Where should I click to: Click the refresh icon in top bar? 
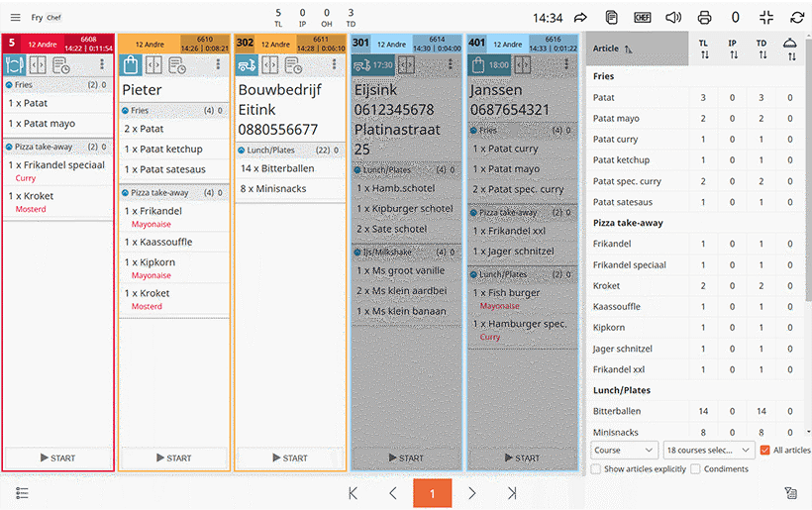797,17
